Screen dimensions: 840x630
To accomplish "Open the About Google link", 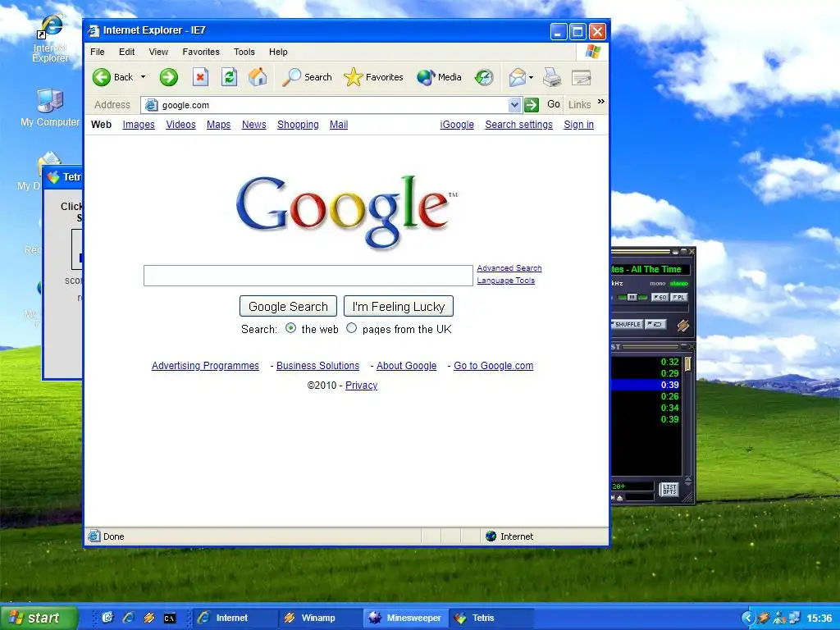I will [407, 365].
